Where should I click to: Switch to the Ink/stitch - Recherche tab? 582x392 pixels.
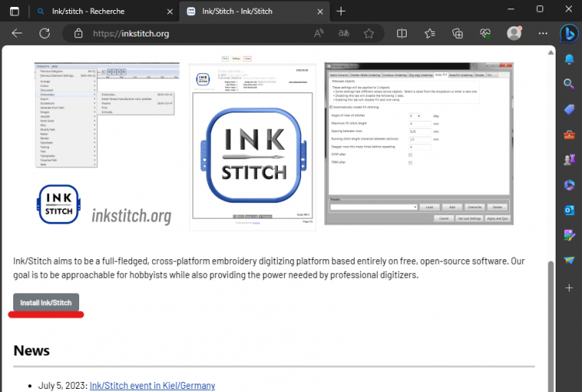[x=93, y=11]
